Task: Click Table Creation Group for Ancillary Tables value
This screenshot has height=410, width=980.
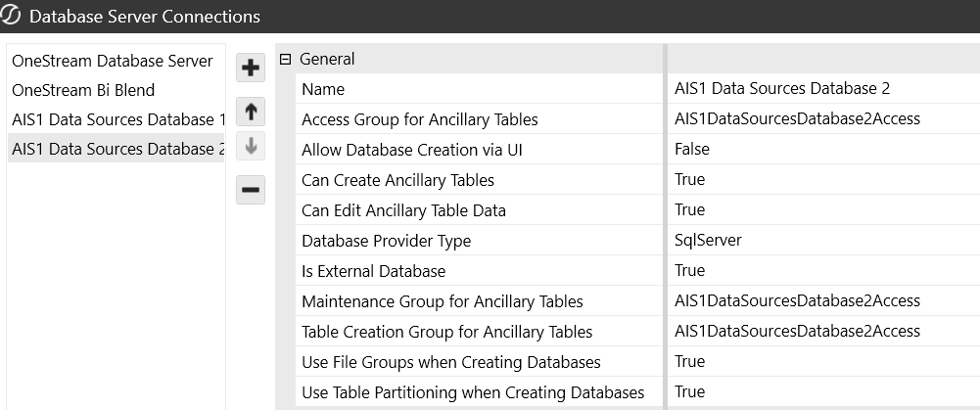Action: click(x=823, y=332)
